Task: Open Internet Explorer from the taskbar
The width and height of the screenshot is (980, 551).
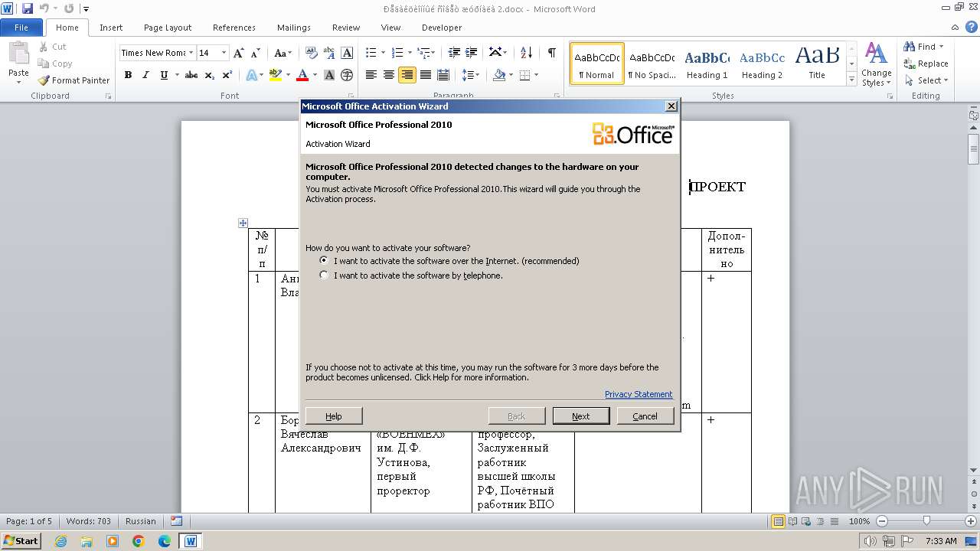Action: (x=60, y=541)
